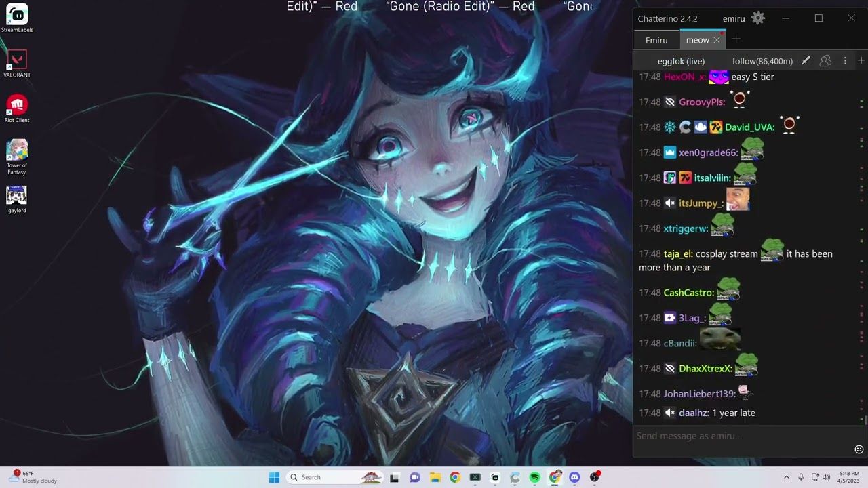
Task: Click username itsJumpy_
Action: point(701,203)
